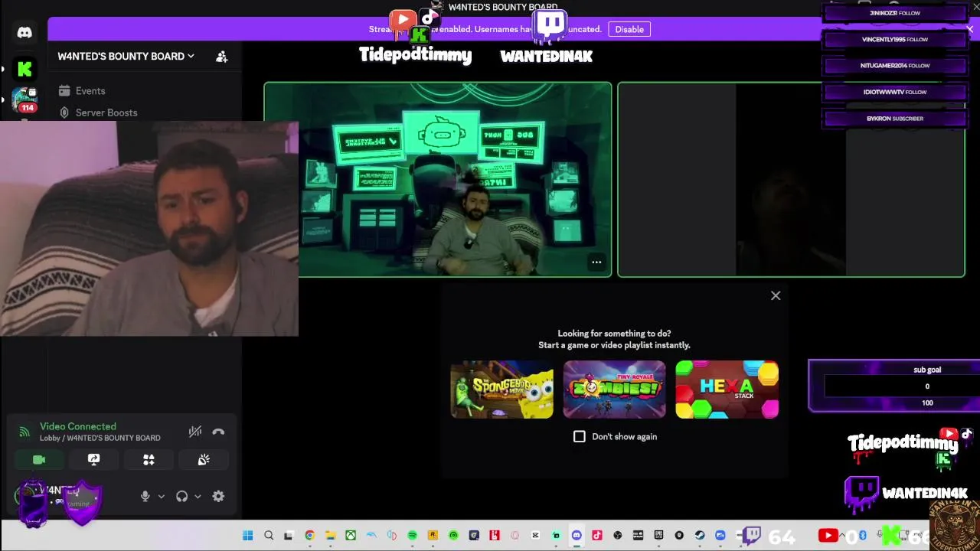Turn off camera with green video button

coord(39,459)
